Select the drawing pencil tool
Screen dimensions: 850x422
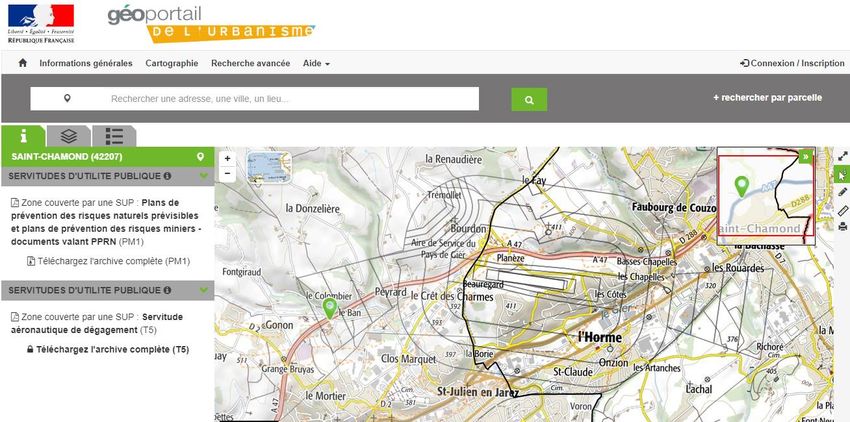pos(842,192)
